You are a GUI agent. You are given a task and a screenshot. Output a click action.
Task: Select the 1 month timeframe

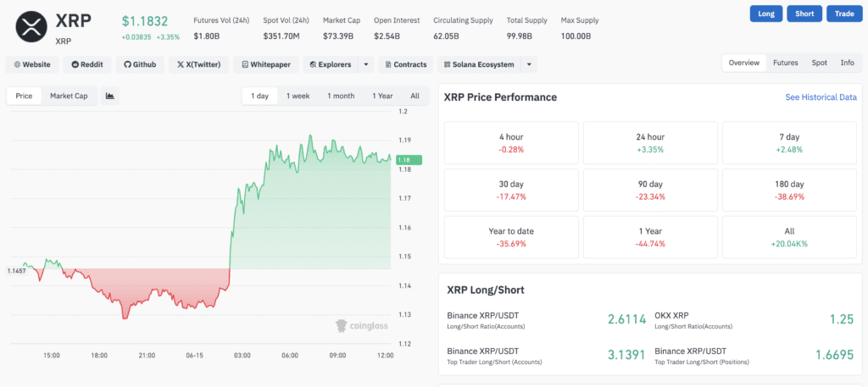click(341, 97)
